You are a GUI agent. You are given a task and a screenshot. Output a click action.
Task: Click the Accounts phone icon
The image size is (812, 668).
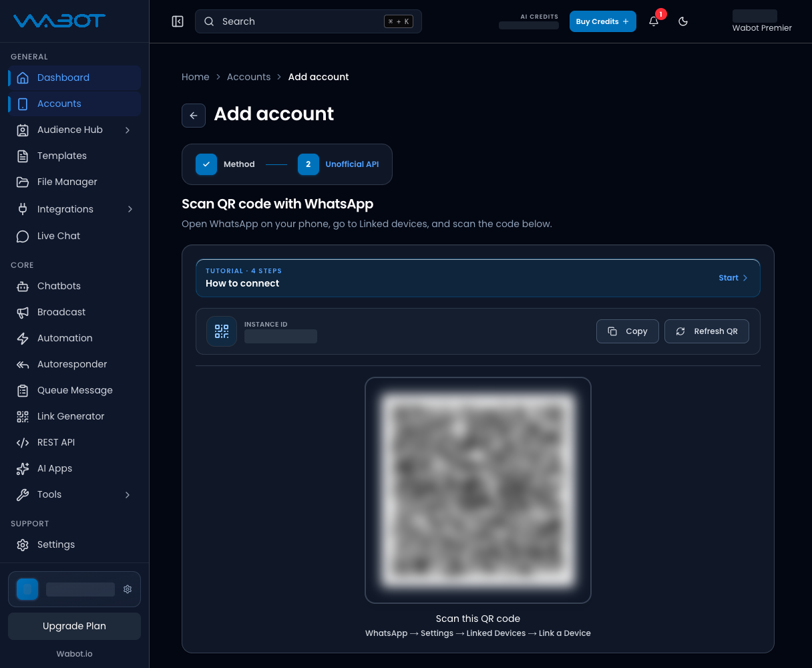pyautogui.click(x=23, y=104)
